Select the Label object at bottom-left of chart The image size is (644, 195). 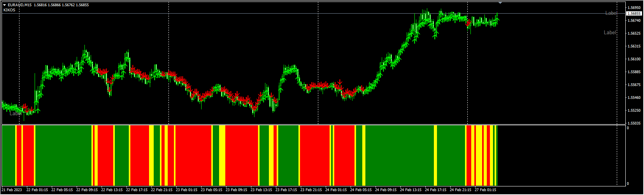(x=15, y=114)
